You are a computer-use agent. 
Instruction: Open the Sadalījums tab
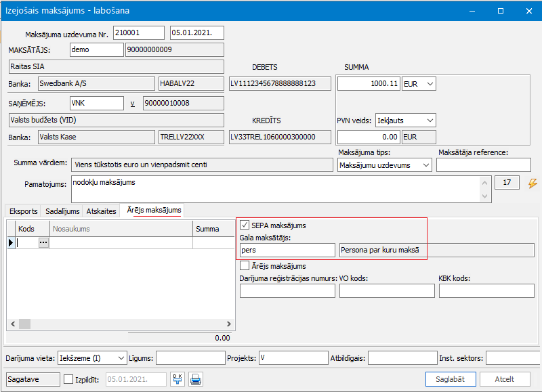click(x=63, y=211)
